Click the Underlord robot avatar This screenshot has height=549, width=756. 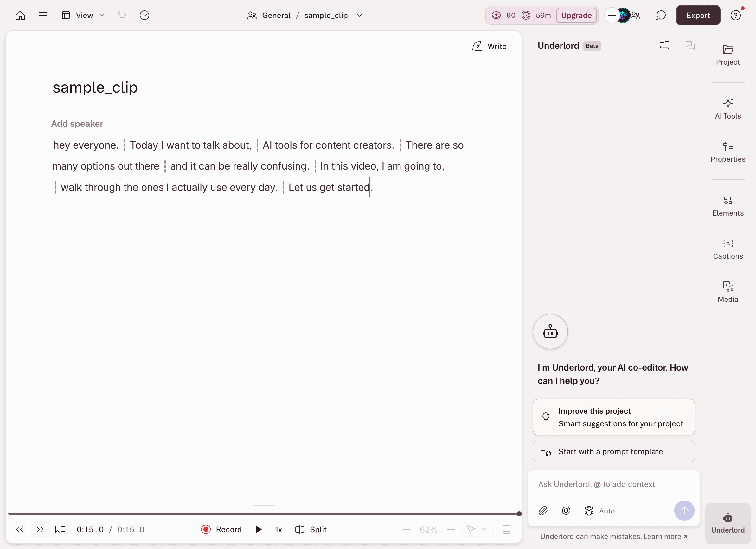(550, 332)
